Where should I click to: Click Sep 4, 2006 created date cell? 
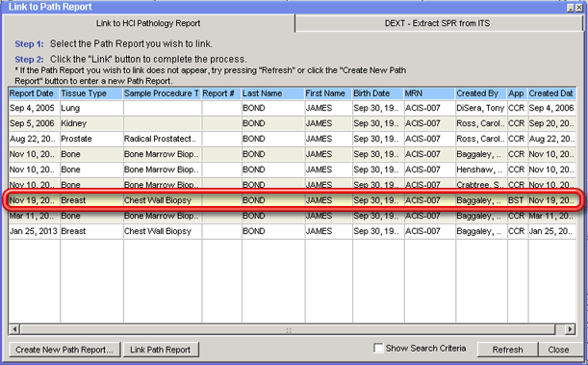pyautogui.click(x=552, y=108)
